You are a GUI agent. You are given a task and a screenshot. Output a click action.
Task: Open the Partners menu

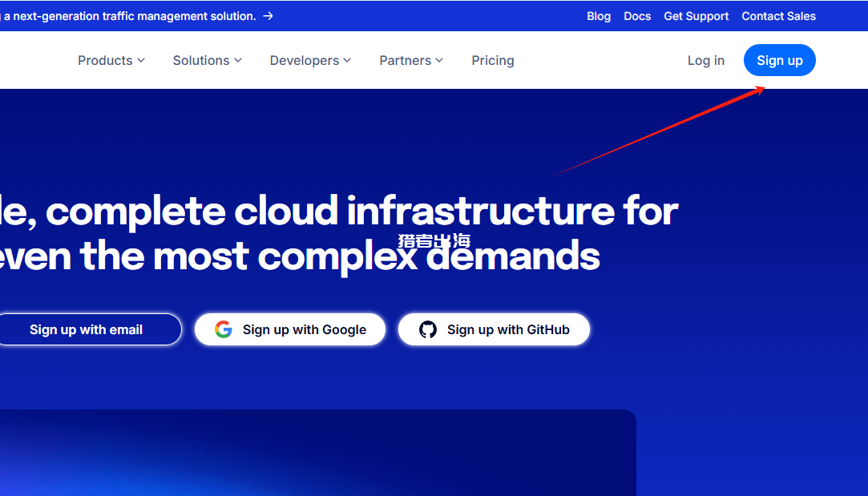pos(411,60)
